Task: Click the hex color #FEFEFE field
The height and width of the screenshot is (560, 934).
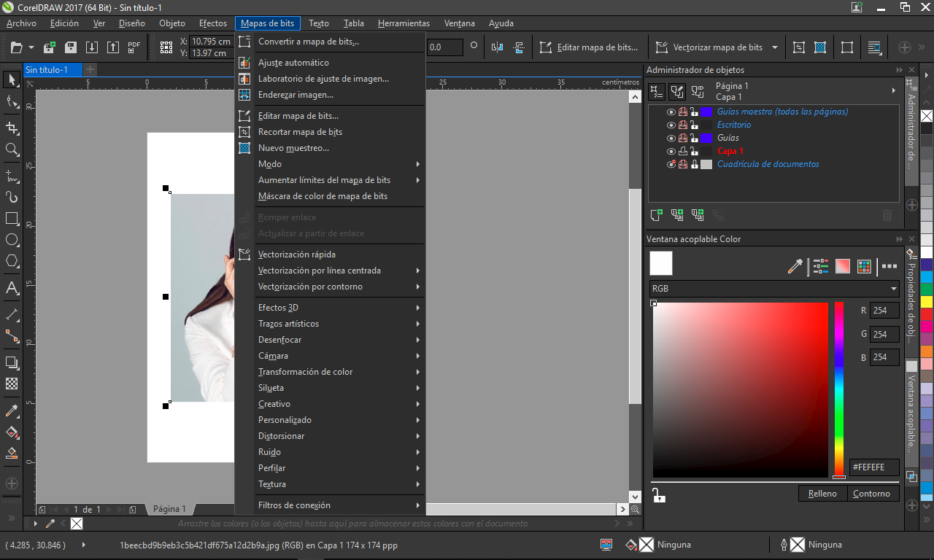Action: [874, 467]
